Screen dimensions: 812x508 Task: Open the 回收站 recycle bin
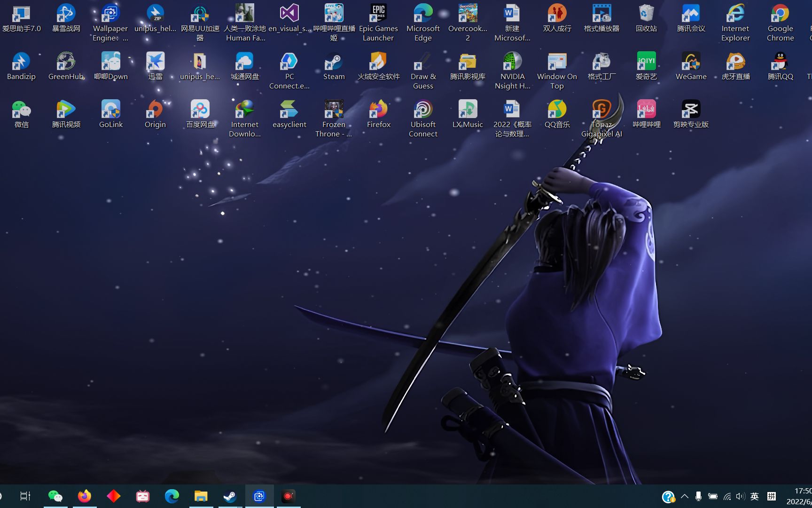click(646, 19)
